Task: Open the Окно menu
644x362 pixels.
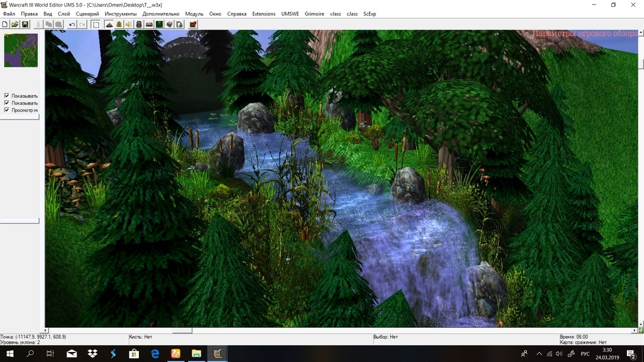Action: [x=215, y=14]
